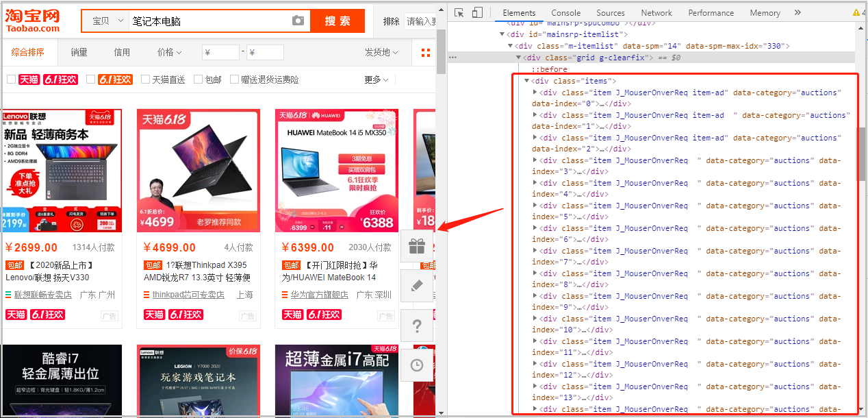Open the 价格 sort dropdown
The height and width of the screenshot is (418, 868).
coord(169,53)
